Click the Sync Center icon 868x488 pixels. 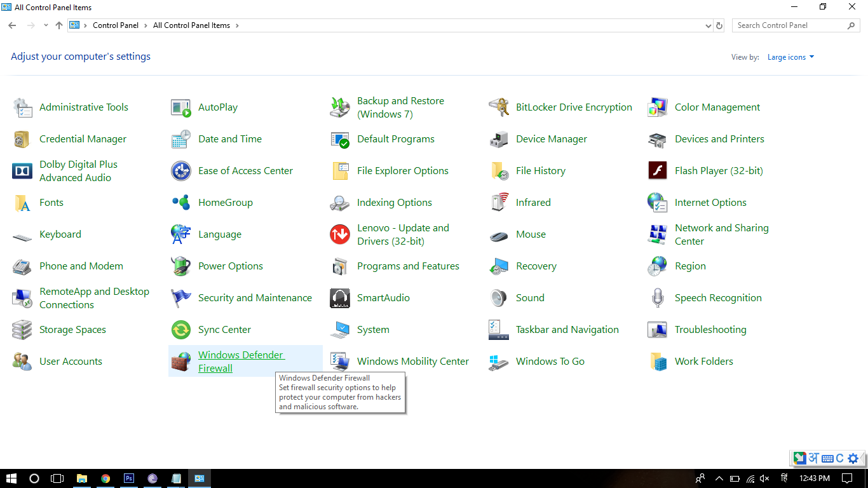[x=181, y=330]
